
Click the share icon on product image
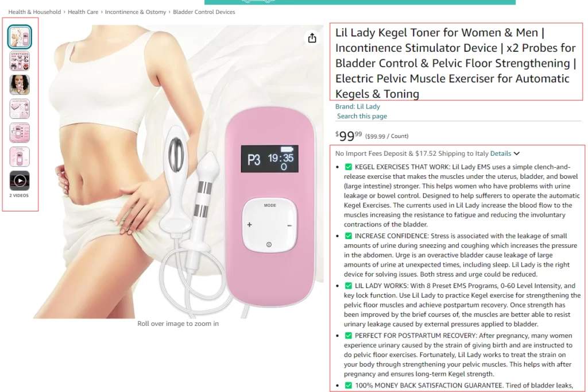[x=312, y=38]
